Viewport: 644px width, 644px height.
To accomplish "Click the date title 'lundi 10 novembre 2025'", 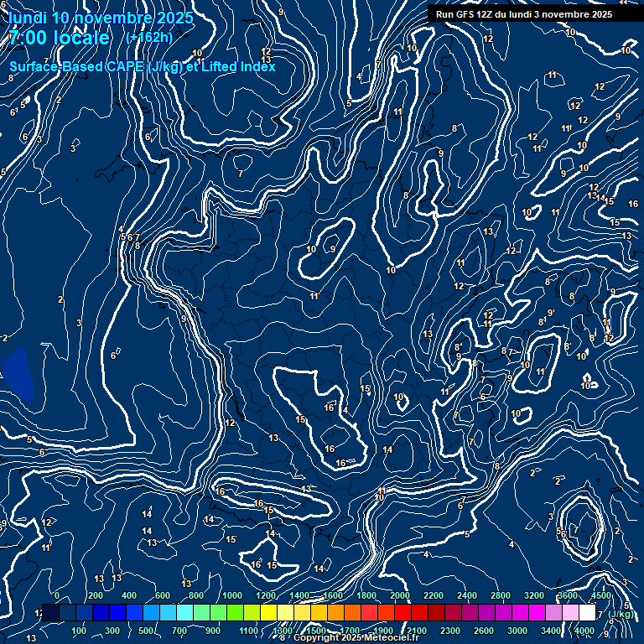I will pyautogui.click(x=101, y=18).
